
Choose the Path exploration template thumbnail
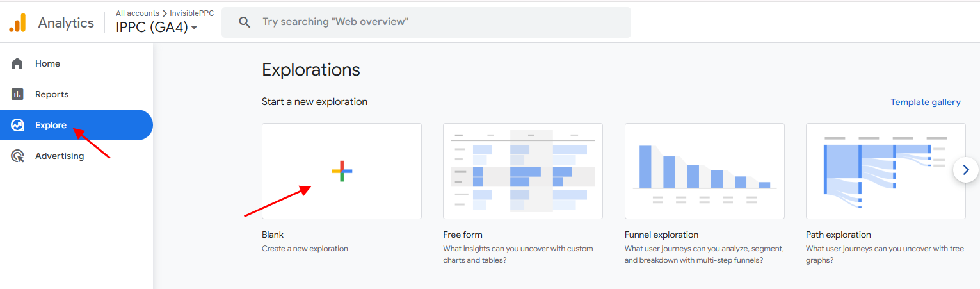click(x=886, y=171)
